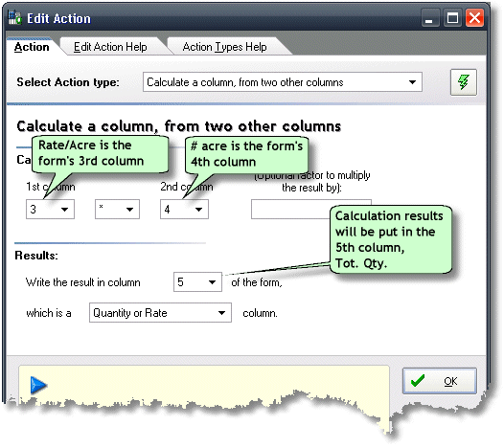Click the optional multiply factor input field
Viewport: 504px width, 448px height.
click(x=311, y=210)
